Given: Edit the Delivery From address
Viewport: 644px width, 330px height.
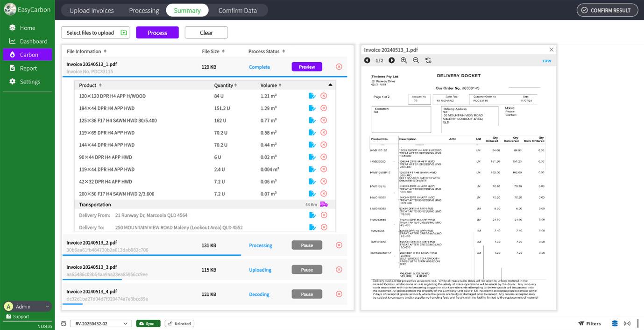Looking at the screenshot, I should pyautogui.click(x=312, y=215).
